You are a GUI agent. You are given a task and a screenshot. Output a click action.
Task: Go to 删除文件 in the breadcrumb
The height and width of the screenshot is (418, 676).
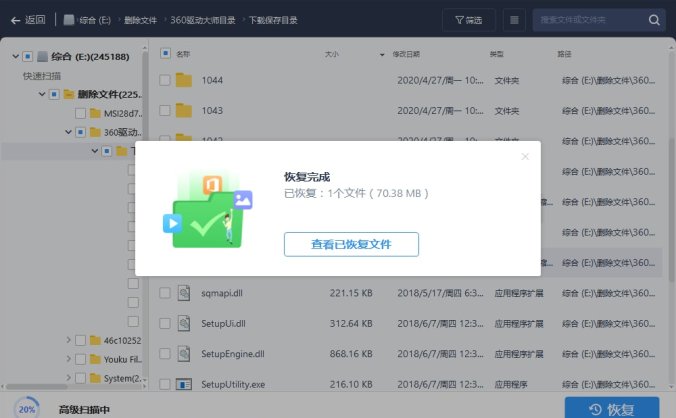pyautogui.click(x=141, y=20)
